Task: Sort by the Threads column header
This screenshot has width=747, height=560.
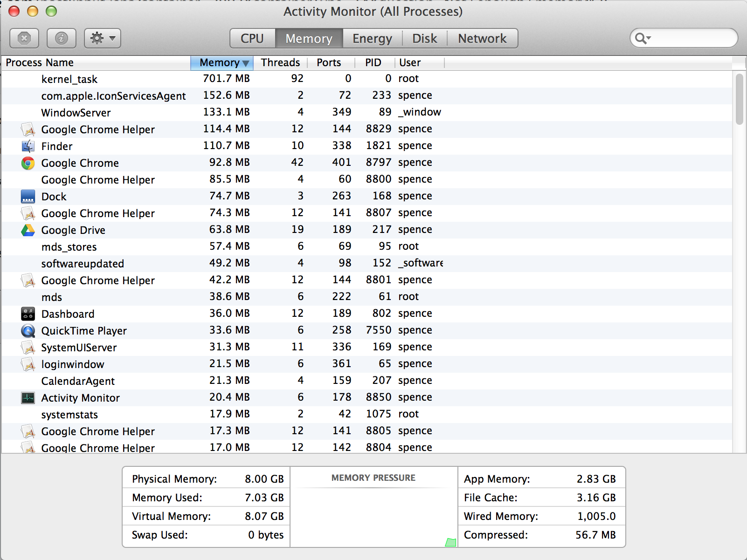Action: click(x=280, y=63)
